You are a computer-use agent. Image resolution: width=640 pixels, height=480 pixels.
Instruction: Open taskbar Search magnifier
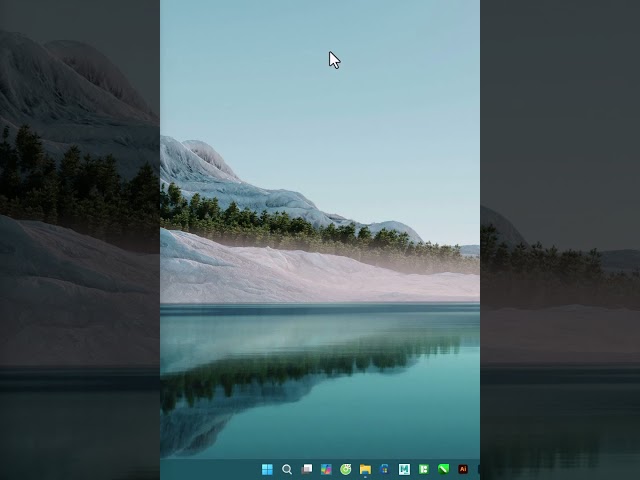tap(287, 469)
